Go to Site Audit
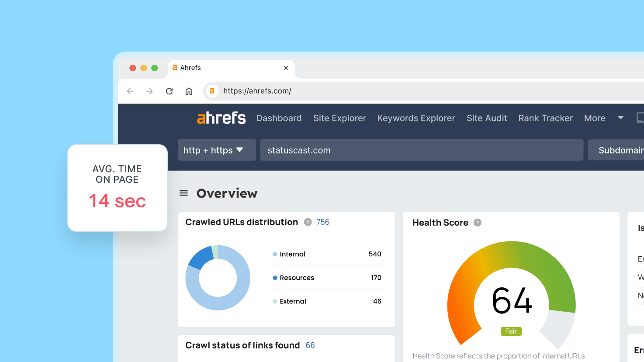644x362 pixels. [x=487, y=118]
